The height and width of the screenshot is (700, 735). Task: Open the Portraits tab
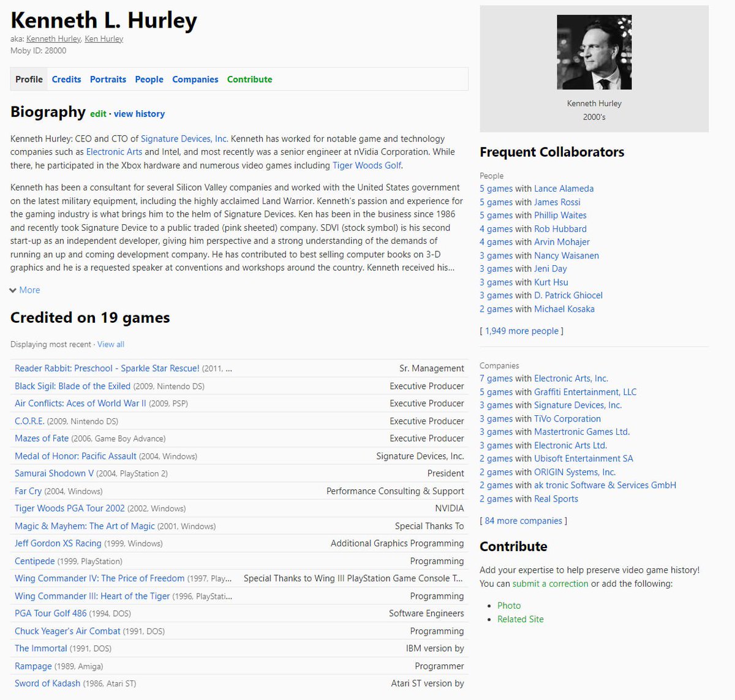(108, 80)
